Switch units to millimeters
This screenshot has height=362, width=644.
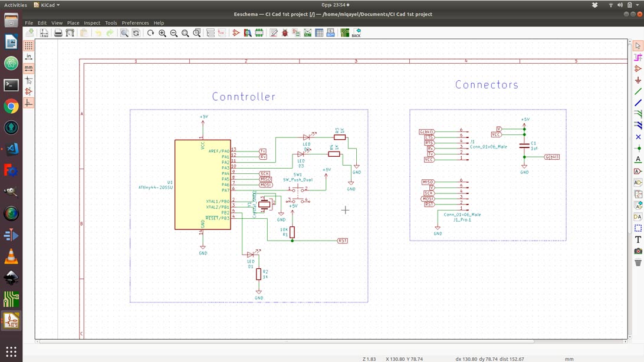[28, 68]
